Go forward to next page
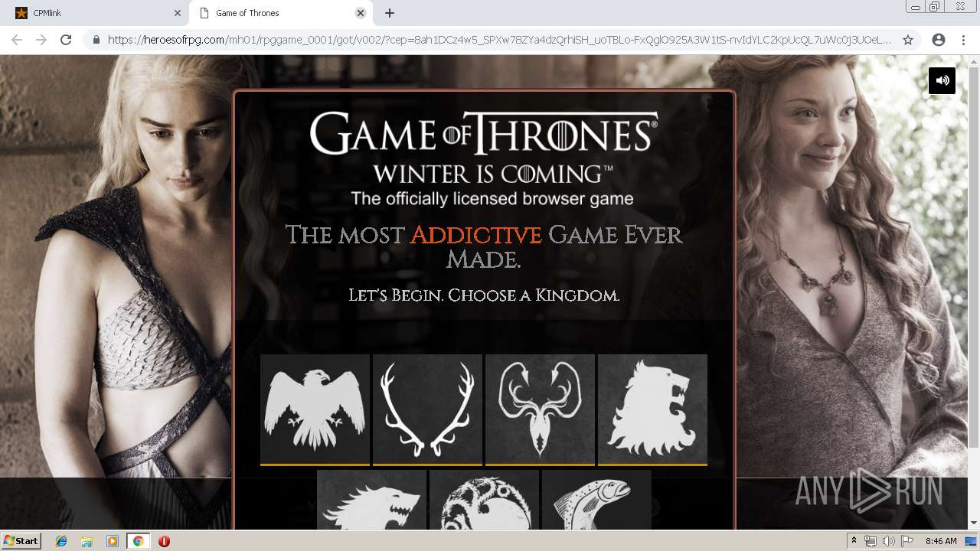Screen dimensions: 980x551 tap(41, 40)
